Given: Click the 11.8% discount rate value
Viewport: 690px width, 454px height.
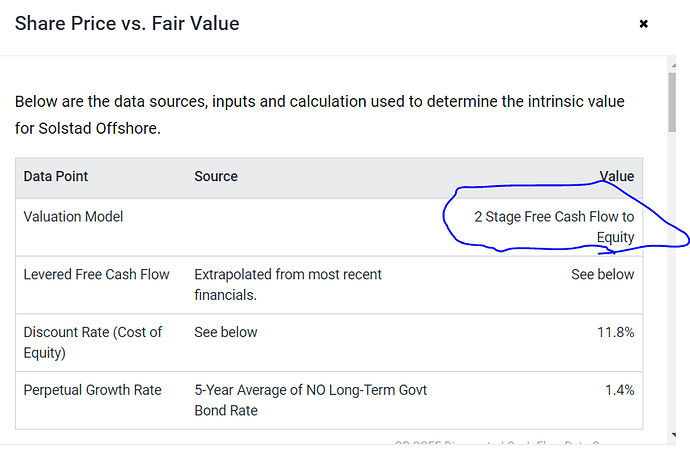Looking at the screenshot, I should 616,332.
